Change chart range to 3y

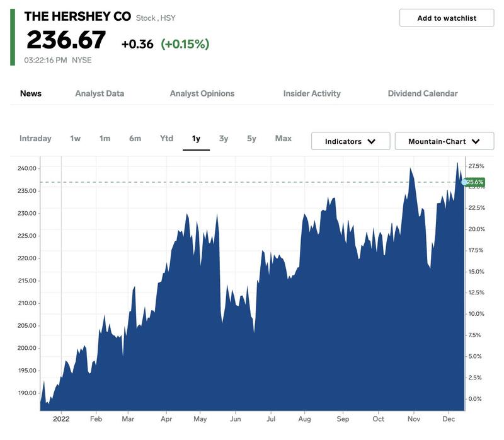[224, 139]
